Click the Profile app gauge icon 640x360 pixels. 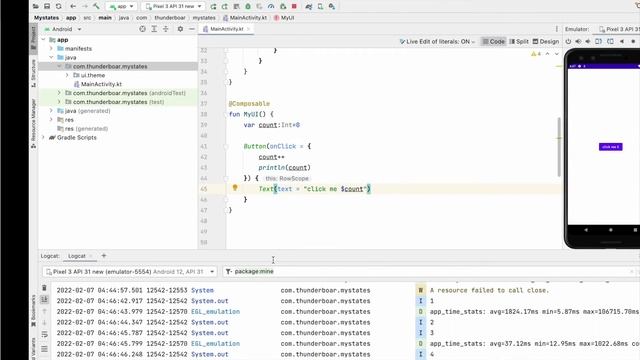click(271, 7)
